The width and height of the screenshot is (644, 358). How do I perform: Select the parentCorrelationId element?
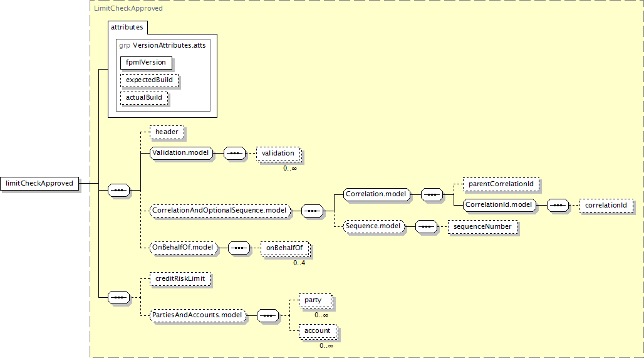click(x=501, y=184)
